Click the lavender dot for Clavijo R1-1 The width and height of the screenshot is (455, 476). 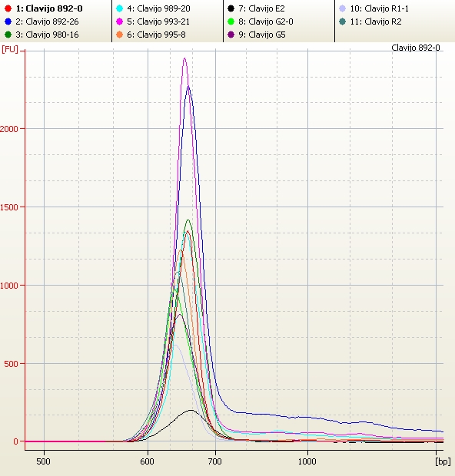pyautogui.click(x=343, y=8)
